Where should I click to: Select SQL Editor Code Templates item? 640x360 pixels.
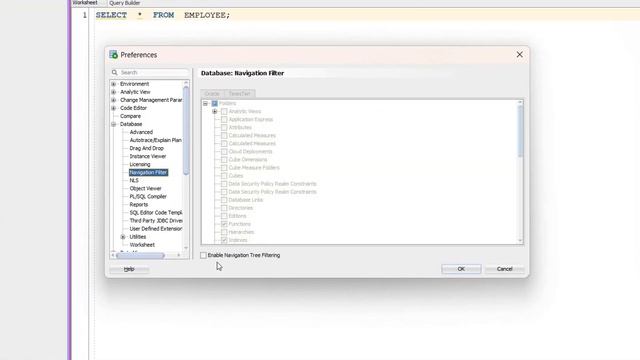[156, 213]
